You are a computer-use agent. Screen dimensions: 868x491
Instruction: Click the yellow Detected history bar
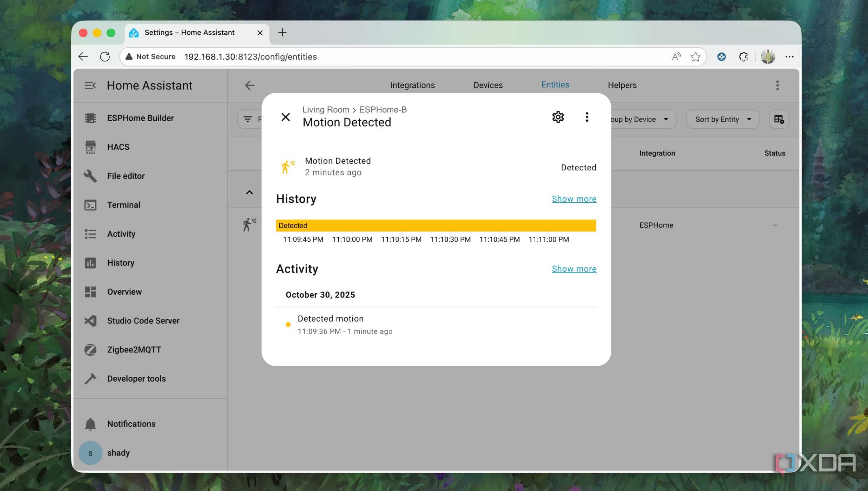point(436,226)
